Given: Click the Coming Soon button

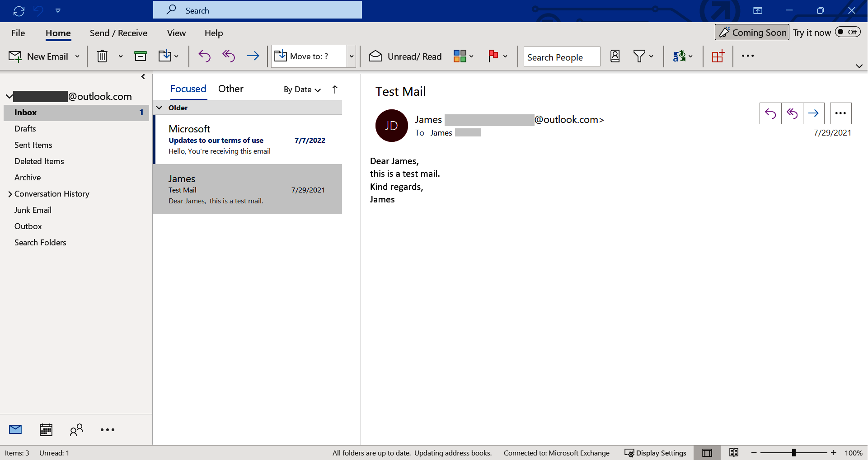Looking at the screenshot, I should point(751,32).
